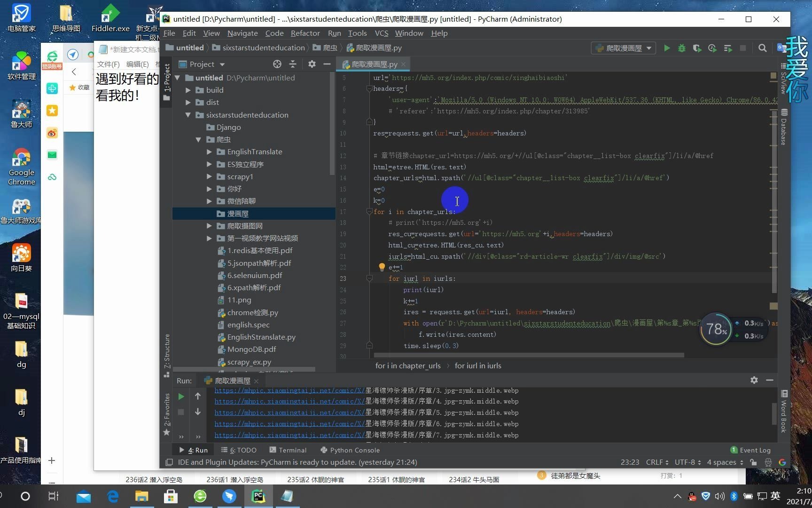
Task: Open the 6: TODO tool tab
Action: tap(239, 450)
